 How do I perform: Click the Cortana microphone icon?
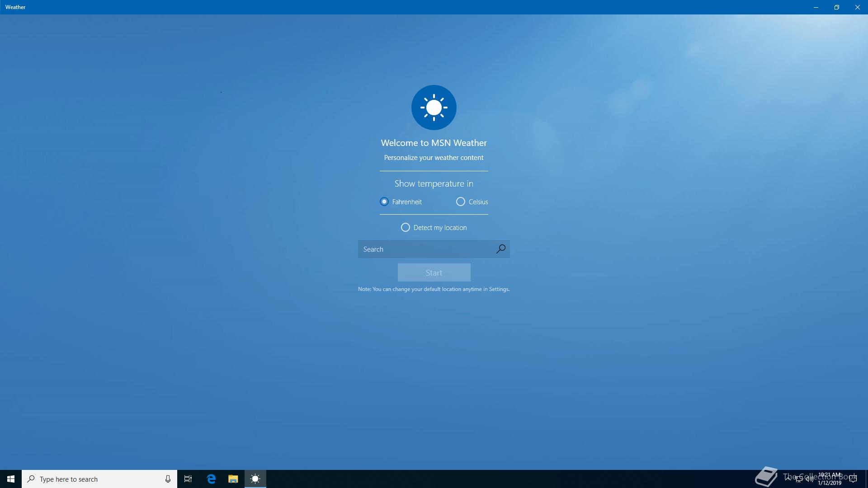pyautogui.click(x=168, y=479)
